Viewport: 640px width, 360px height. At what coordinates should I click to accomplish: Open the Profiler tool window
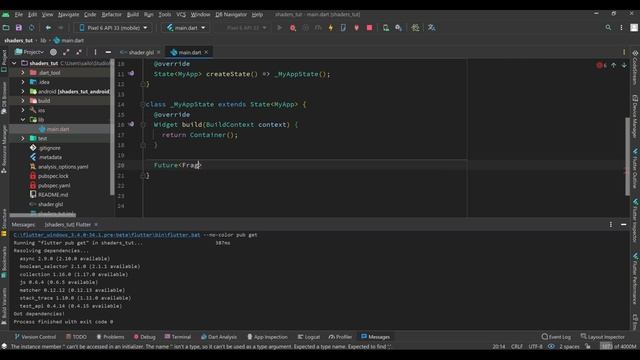[x=340, y=337]
